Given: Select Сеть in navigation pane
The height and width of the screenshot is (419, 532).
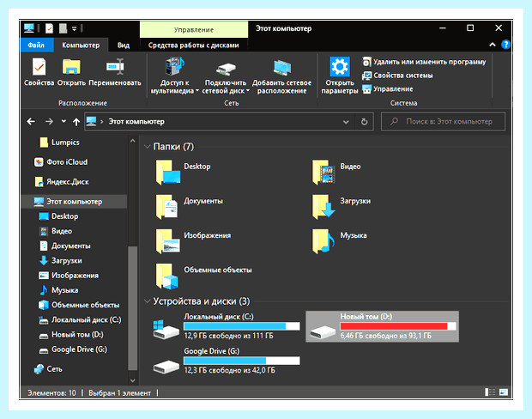Looking at the screenshot, I should (48, 369).
